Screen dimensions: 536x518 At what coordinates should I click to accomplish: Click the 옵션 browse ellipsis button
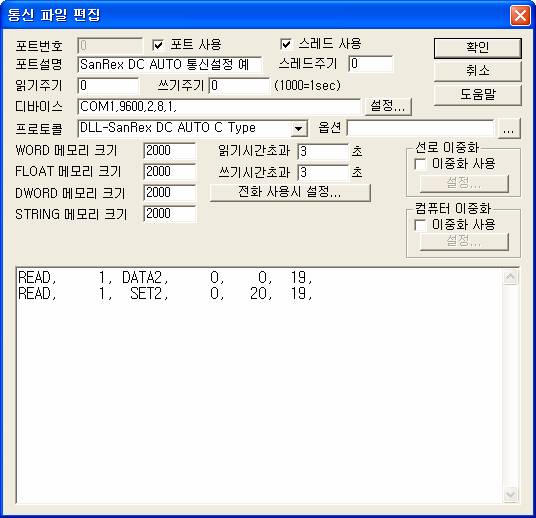[x=509, y=129]
